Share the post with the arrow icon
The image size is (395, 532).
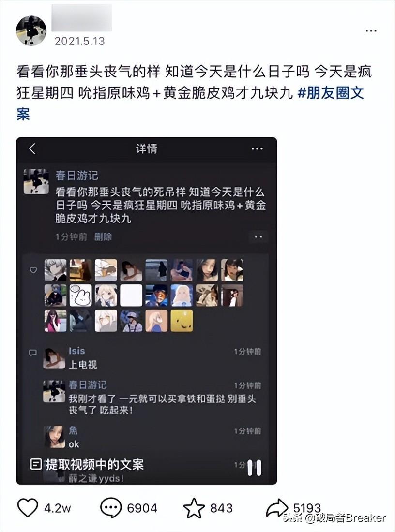(x=277, y=508)
